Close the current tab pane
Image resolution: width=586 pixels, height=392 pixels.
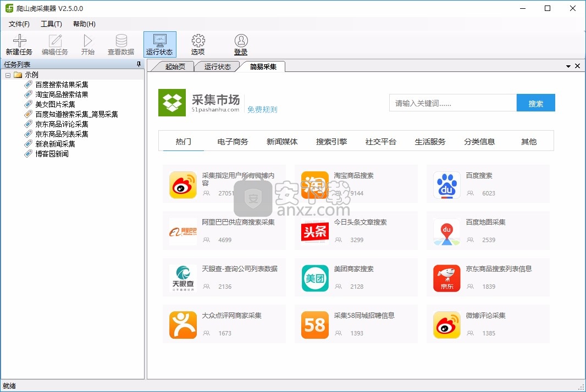[577, 66]
